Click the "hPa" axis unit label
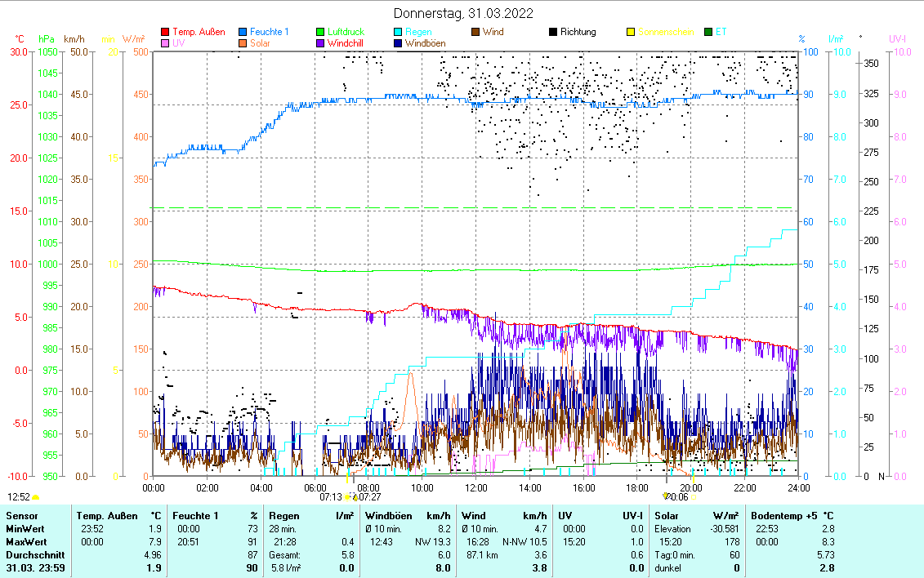 pos(47,39)
